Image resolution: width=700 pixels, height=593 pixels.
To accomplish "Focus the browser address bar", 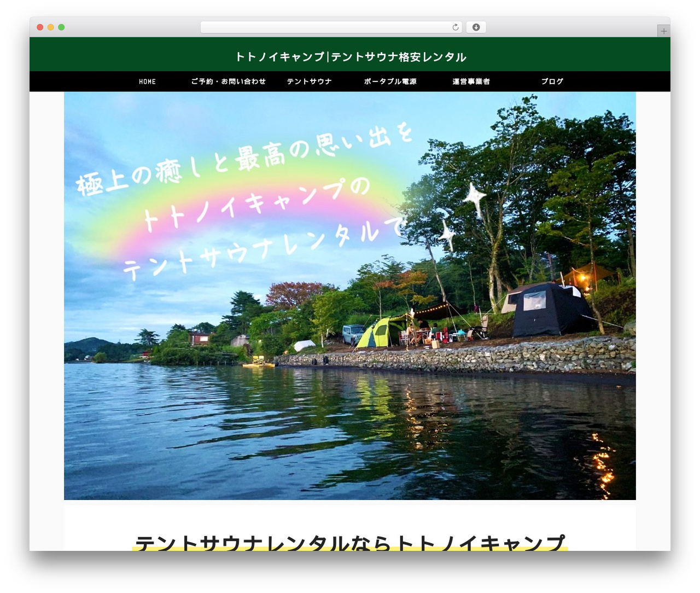I will [331, 27].
